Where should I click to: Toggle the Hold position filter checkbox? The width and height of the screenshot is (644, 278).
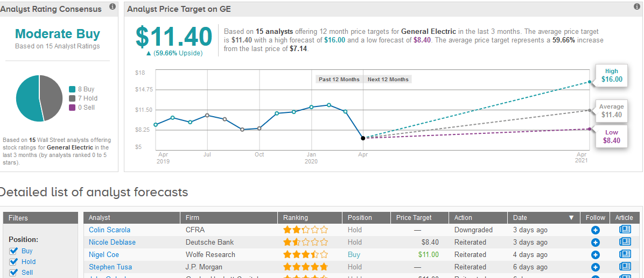click(x=14, y=262)
